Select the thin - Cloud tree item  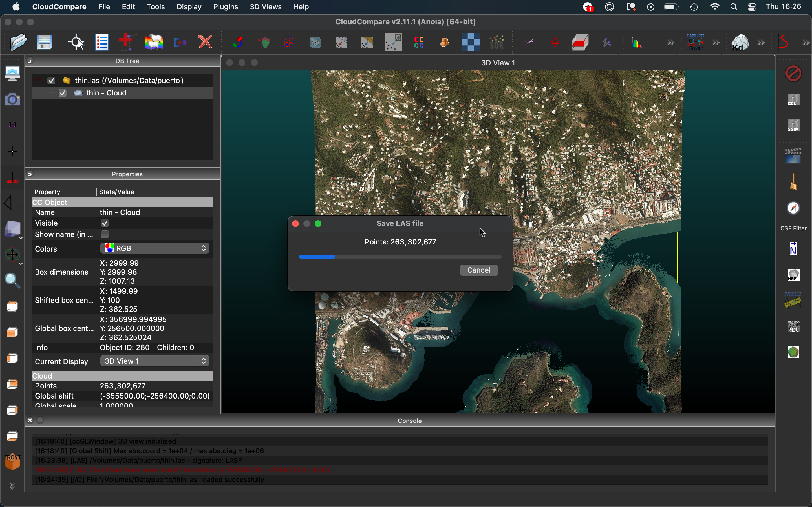pos(106,93)
